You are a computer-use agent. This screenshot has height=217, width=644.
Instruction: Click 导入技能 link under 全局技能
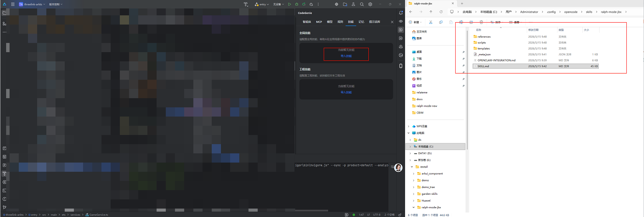[x=346, y=56]
